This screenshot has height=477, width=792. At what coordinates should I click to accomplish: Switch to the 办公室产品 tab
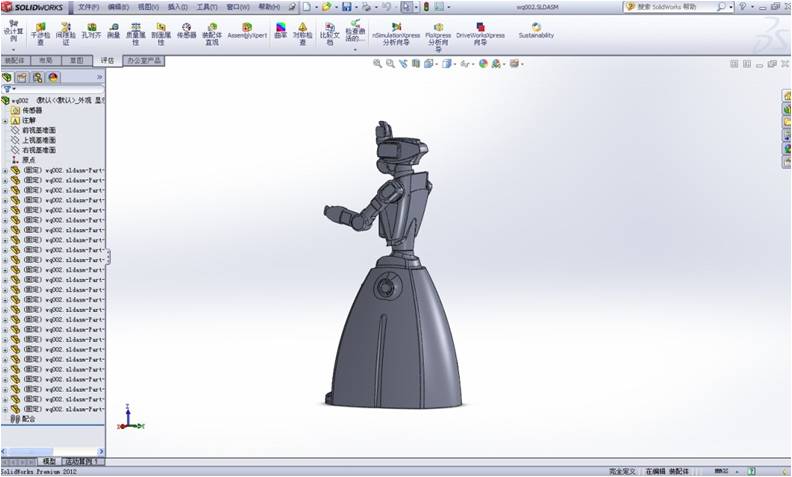point(143,61)
